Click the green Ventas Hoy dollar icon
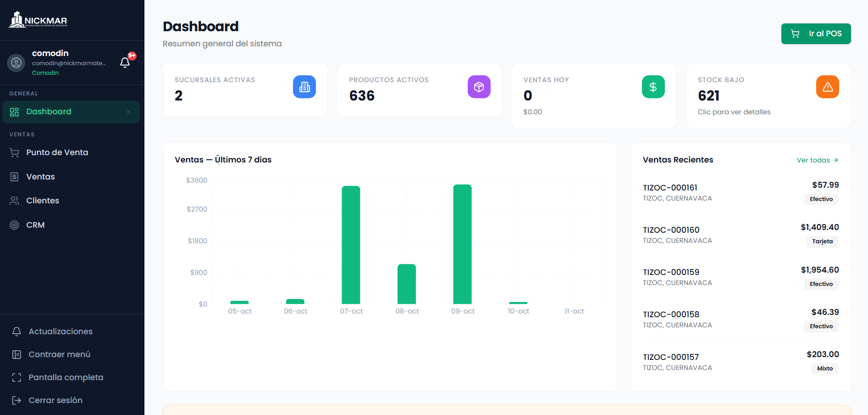 [x=653, y=87]
